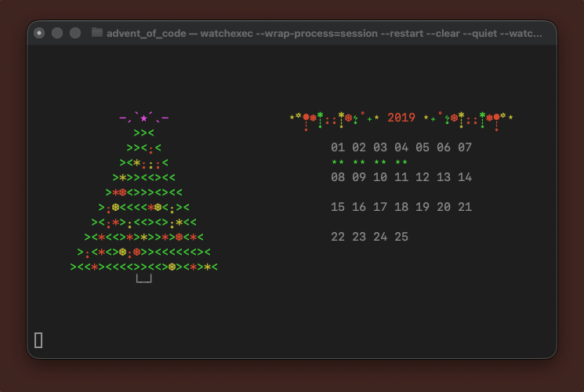Zoom the terminal window to full size
The width and height of the screenshot is (584, 392).
[75, 33]
